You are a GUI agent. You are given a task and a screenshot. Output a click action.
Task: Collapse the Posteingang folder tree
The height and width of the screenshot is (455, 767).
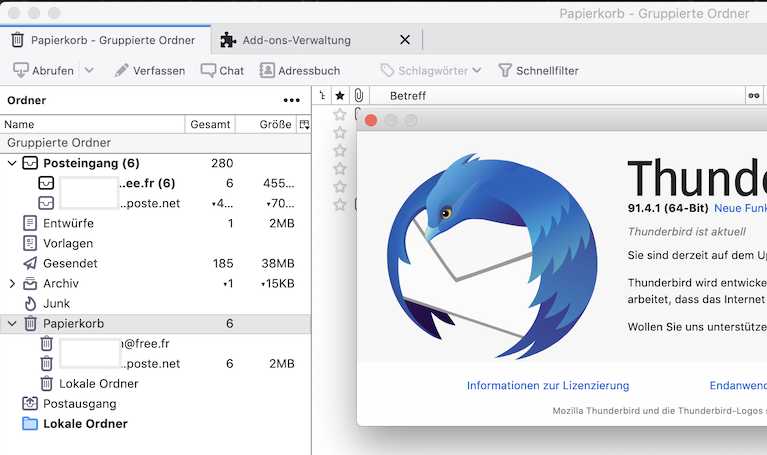point(12,163)
